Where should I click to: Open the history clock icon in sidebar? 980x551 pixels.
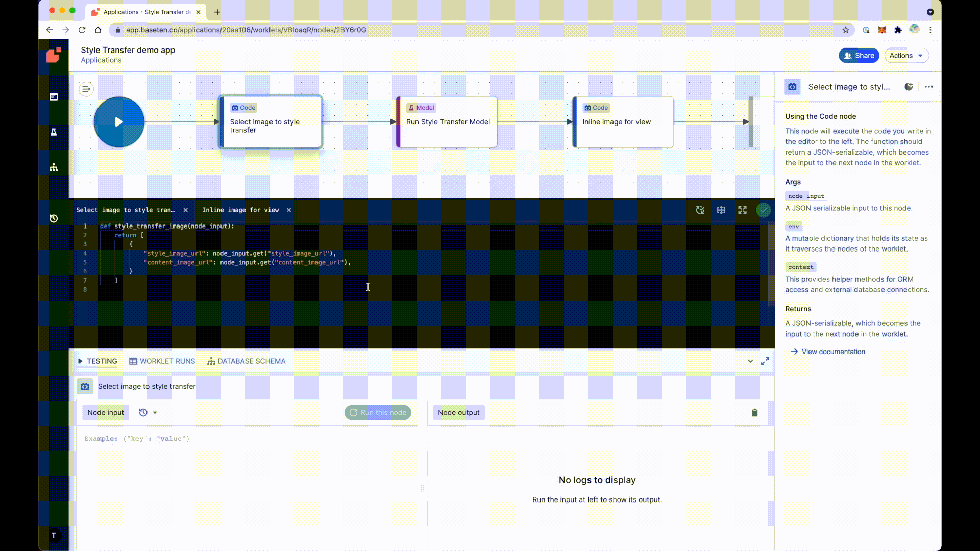click(54, 218)
